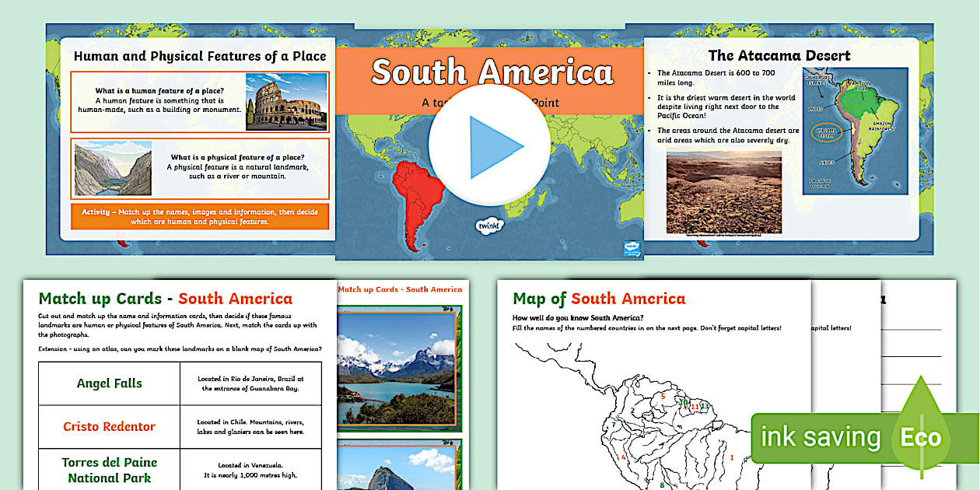Click the central play button to preview the PowerPoint
The width and height of the screenshot is (980, 490).
coord(490,142)
